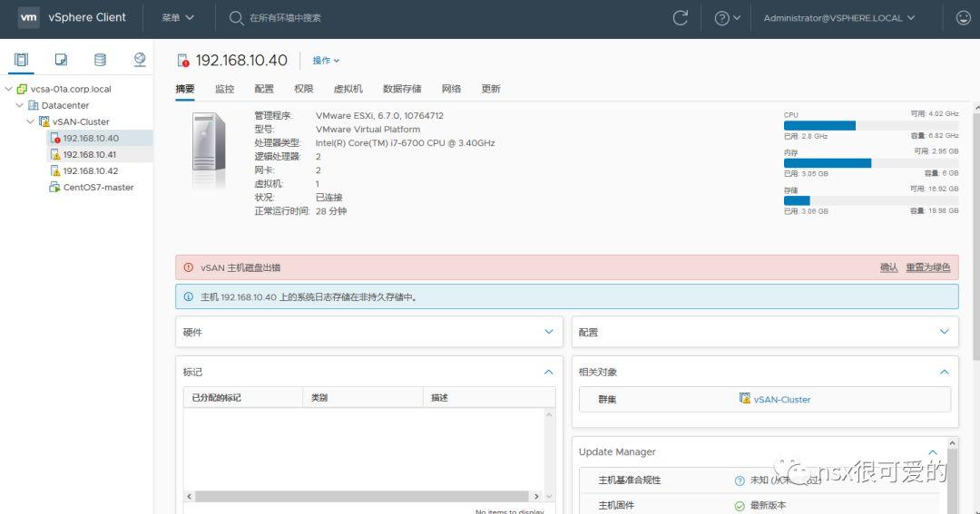Viewport: 980px width, 514px height.
Task: Click the 存储 storage usage bar
Action: click(x=870, y=200)
